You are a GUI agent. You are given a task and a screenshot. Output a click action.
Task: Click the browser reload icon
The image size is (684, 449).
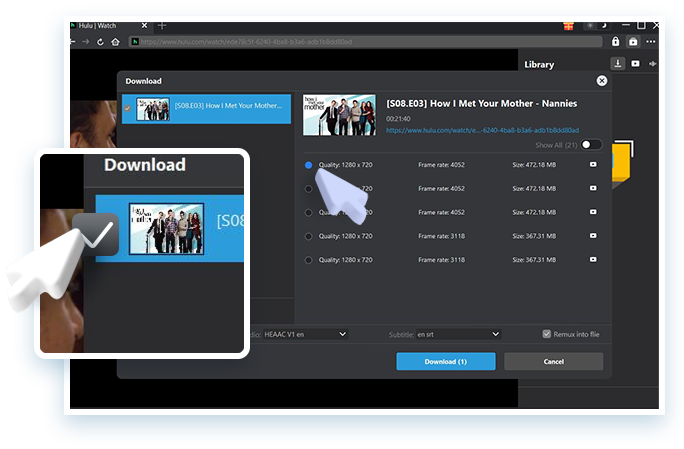tap(101, 42)
